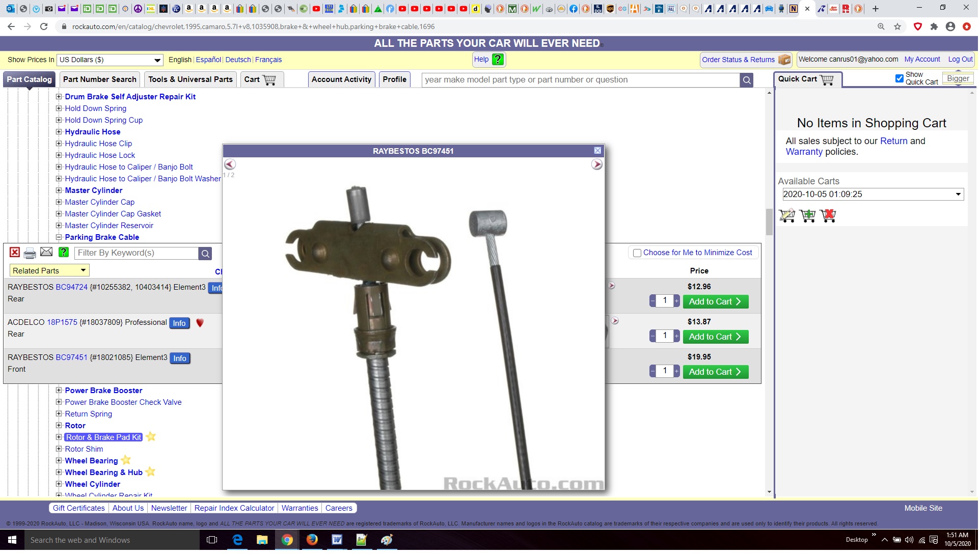Image resolution: width=980 pixels, height=555 pixels.
Task: Open Word from taskbar
Action: pos(338,541)
